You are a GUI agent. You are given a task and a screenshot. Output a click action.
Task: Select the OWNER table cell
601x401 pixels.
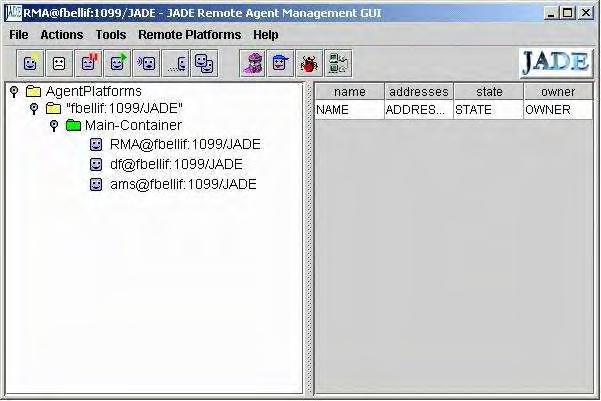[x=558, y=110]
